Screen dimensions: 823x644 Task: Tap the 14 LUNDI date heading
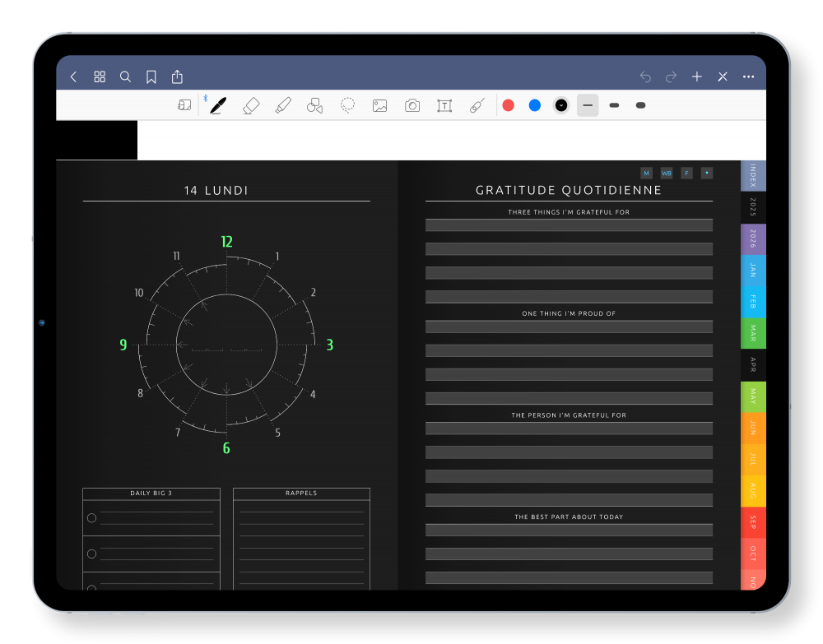click(216, 190)
